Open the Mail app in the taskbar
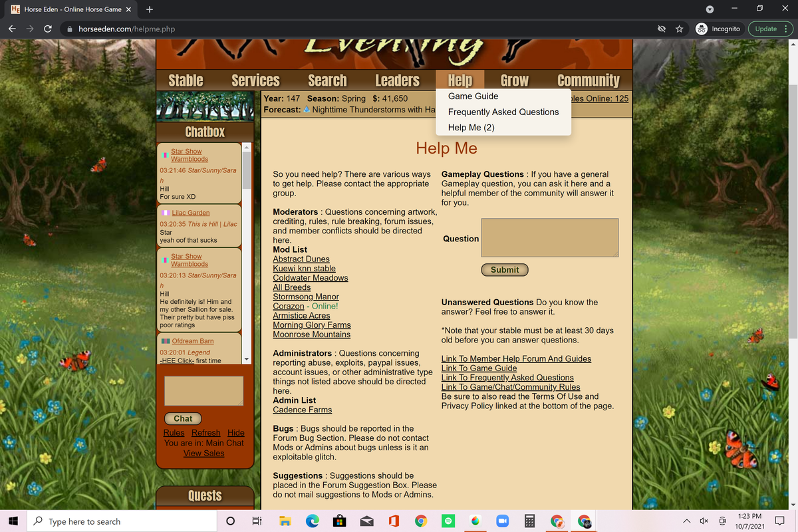798x532 pixels. [366, 521]
